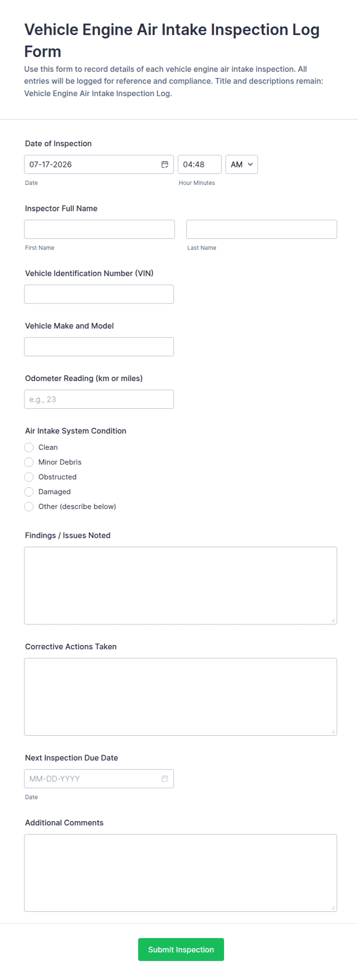This screenshot has width=358, height=980.
Task: Select the Minor Debris radio option
Action: (29, 462)
